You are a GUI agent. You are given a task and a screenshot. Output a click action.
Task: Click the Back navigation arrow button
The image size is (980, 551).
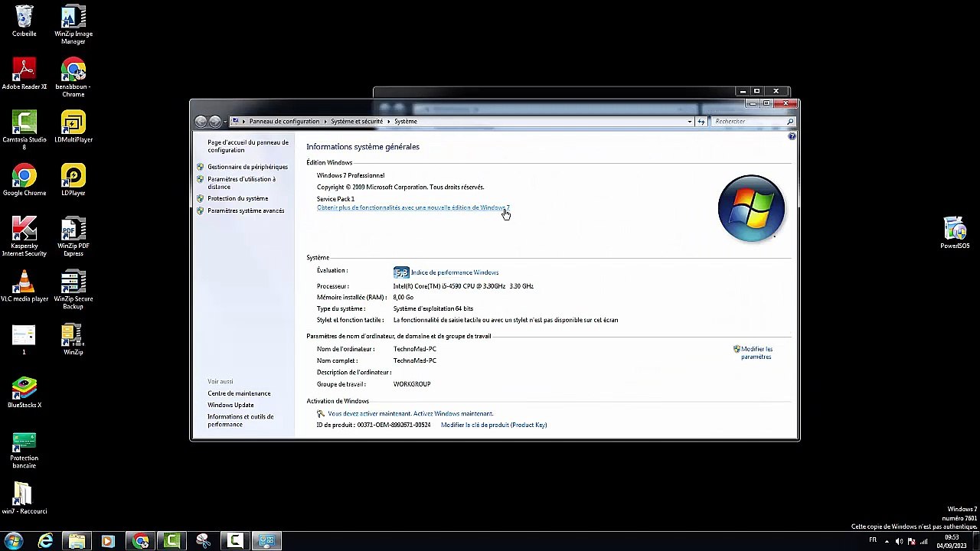201,121
